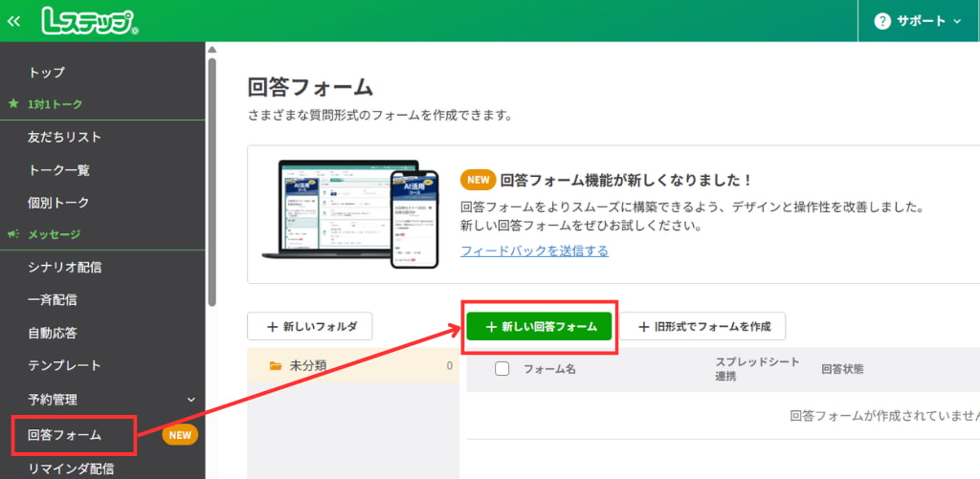This screenshot has width=980, height=479.
Task: Click the megaphone icon beside メッセージ
Action: [13, 234]
